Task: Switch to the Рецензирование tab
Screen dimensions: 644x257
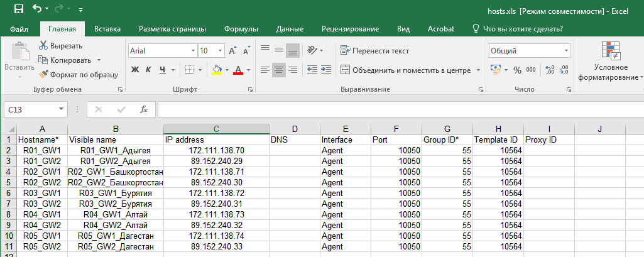Action: [x=351, y=29]
